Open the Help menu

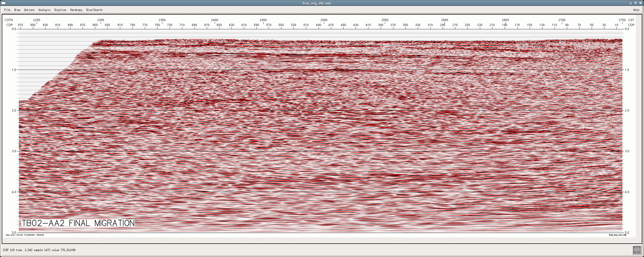(636, 10)
